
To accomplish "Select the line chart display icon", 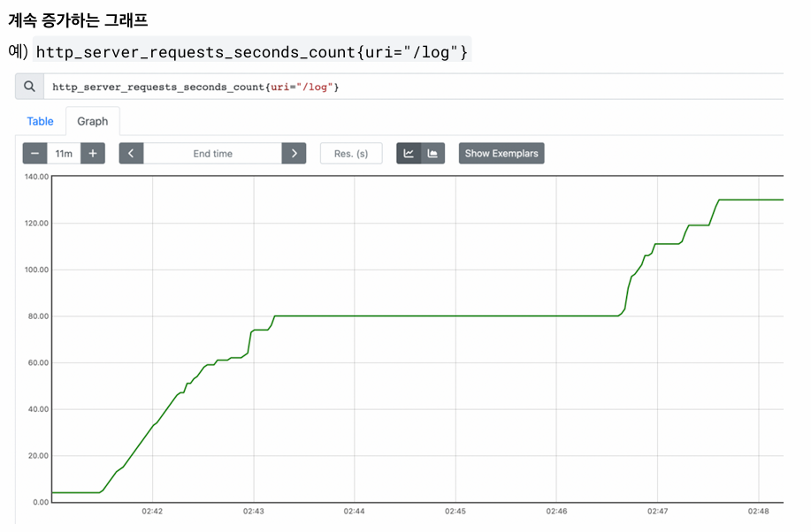I will (x=409, y=154).
